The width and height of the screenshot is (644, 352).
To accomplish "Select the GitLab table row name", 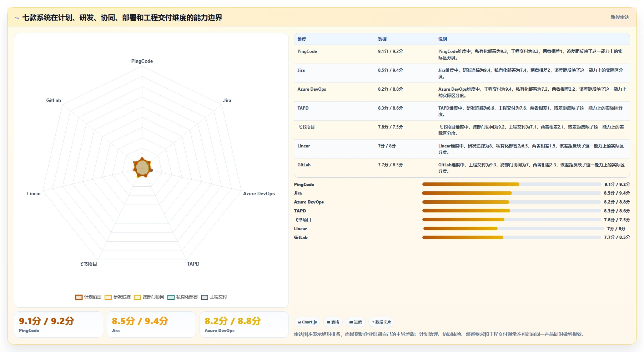I will click(x=304, y=165).
